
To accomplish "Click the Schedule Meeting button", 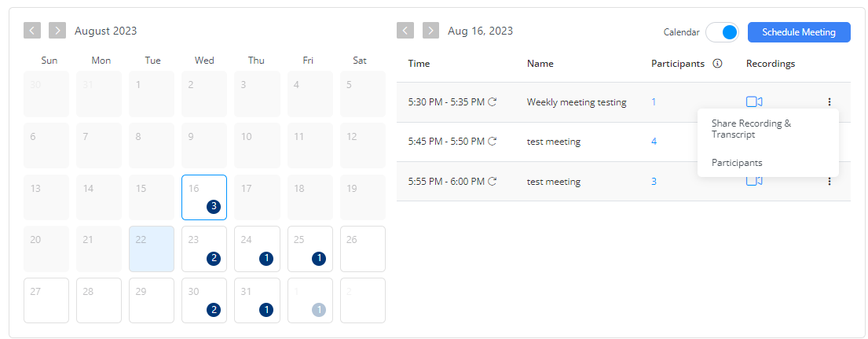I will pos(799,32).
